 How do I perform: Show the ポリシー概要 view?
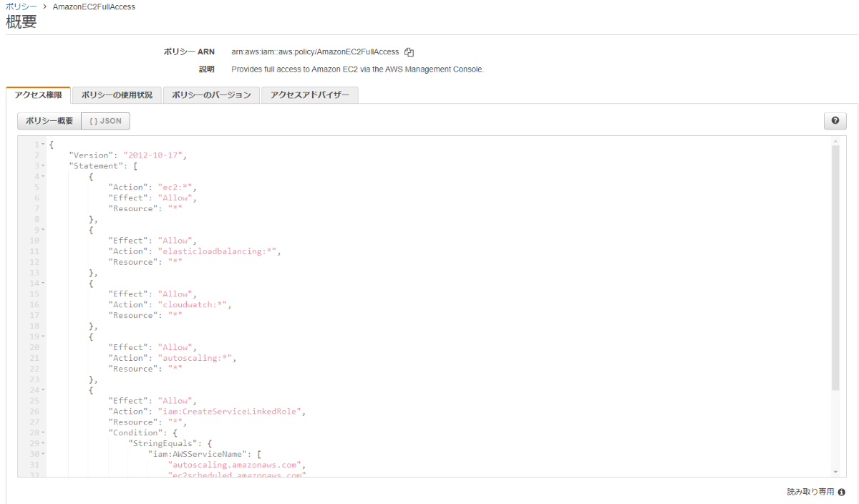click(49, 121)
